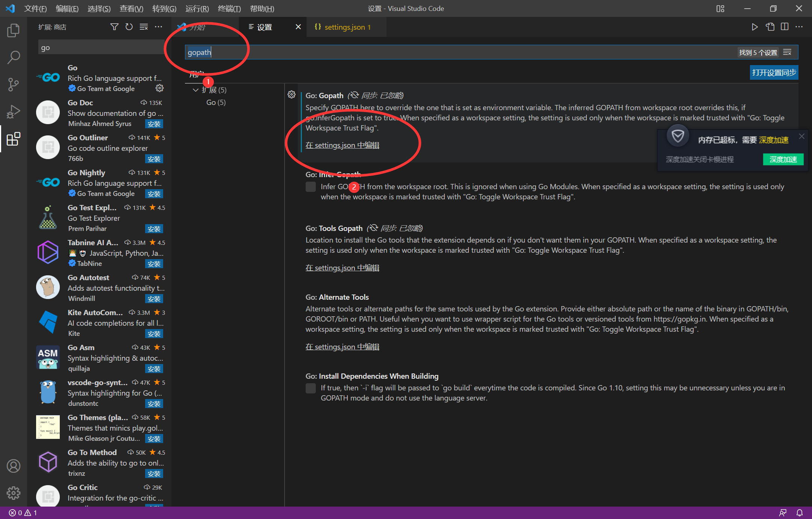
Task: Open extensions view more actions menu
Action: 159,27
